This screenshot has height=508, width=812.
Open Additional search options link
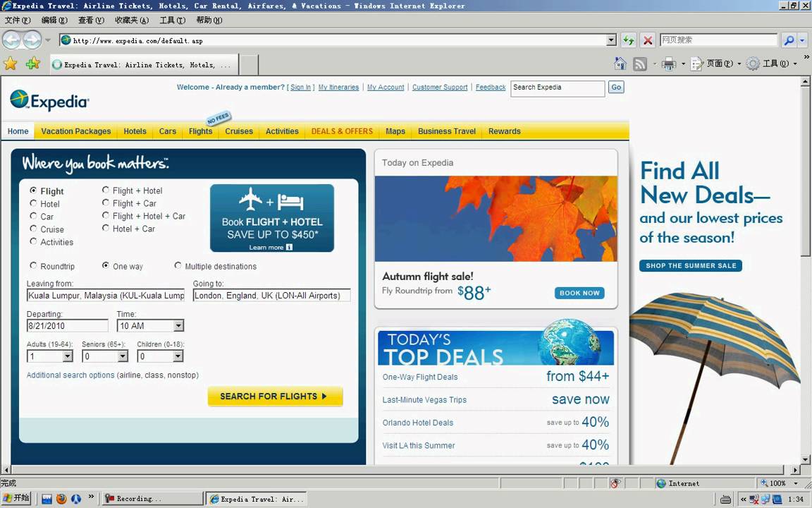pos(70,375)
